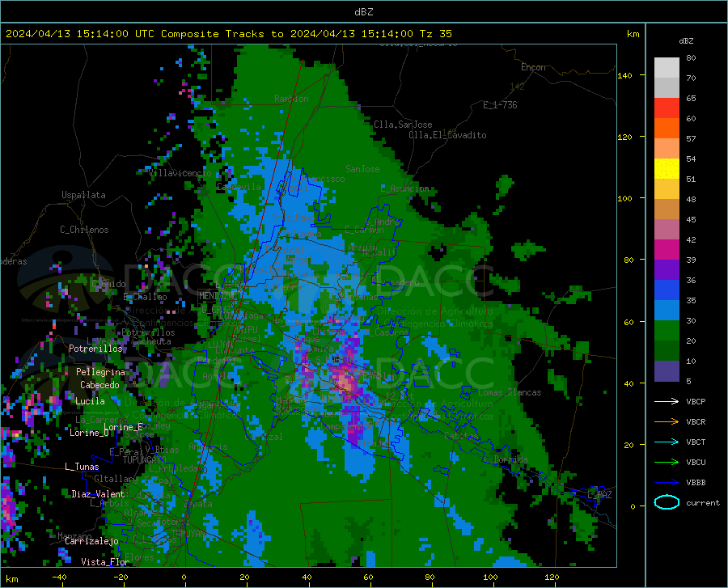728x588 pixels.
Task: Pick the red swatch below legend value 65
Action: (x=667, y=108)
